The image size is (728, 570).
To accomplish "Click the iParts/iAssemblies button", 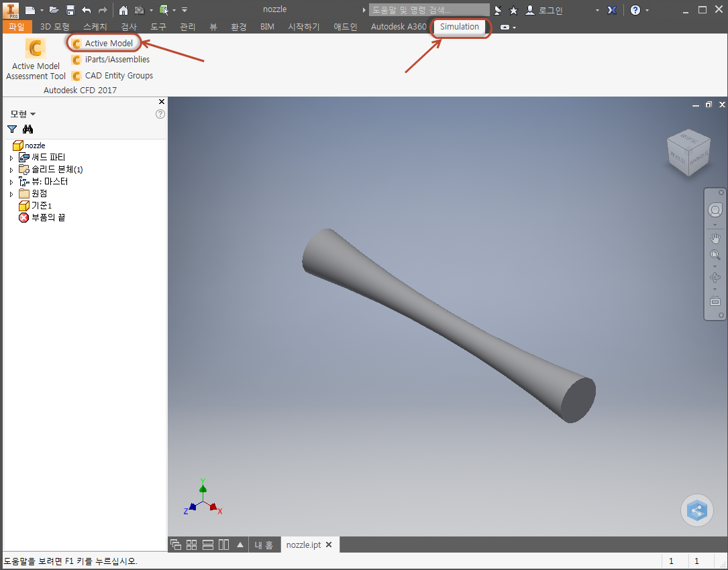I will [x=111, y=60].
